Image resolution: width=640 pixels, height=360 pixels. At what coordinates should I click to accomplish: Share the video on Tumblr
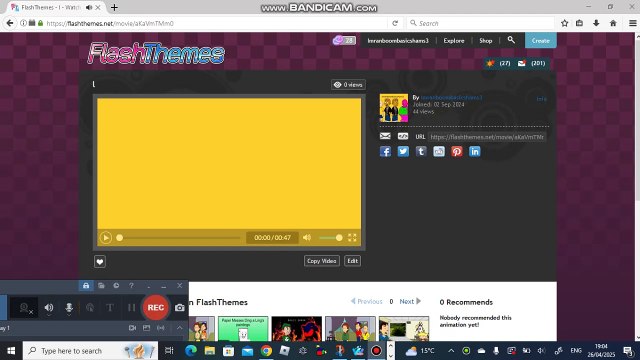point(421,151)
